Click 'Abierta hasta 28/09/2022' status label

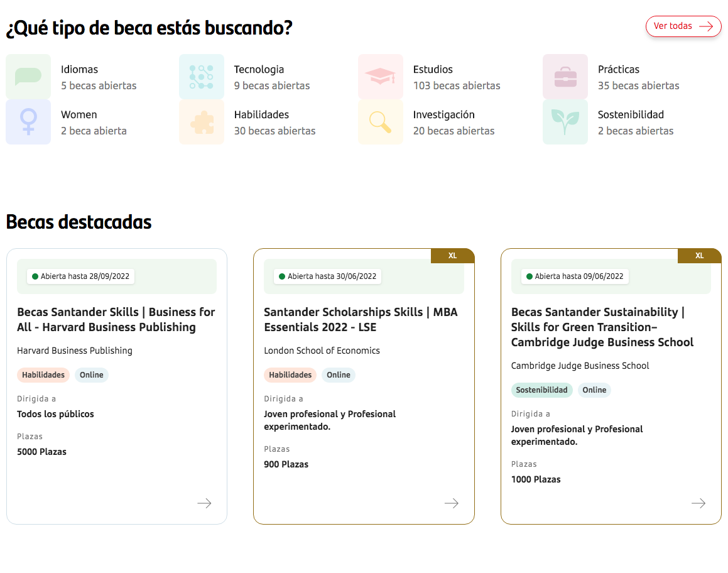[x=81, y=276]
